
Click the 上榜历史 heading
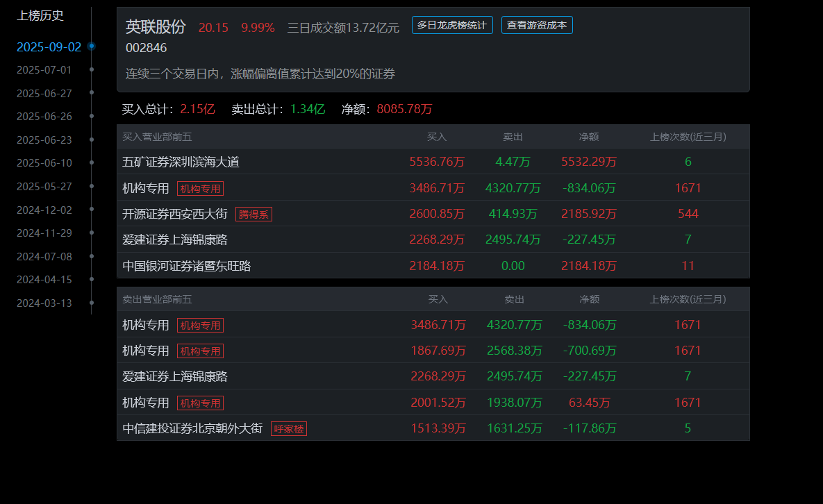40,16
